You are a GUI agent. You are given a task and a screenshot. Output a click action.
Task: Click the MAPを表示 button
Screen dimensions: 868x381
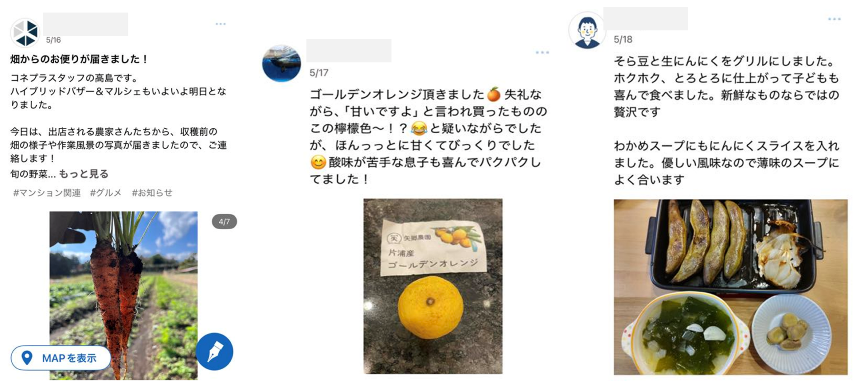61,358
